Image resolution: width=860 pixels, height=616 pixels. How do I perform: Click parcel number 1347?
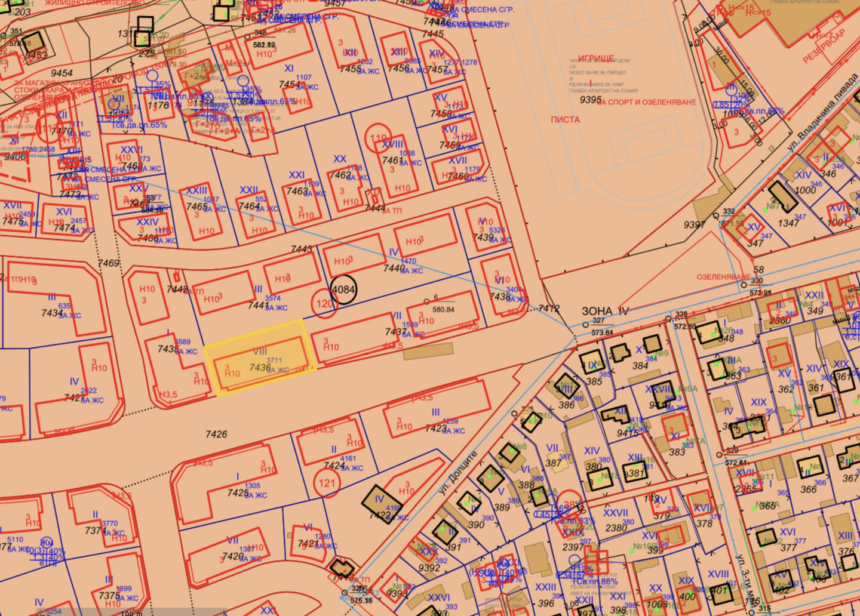(x=788, y=223)
